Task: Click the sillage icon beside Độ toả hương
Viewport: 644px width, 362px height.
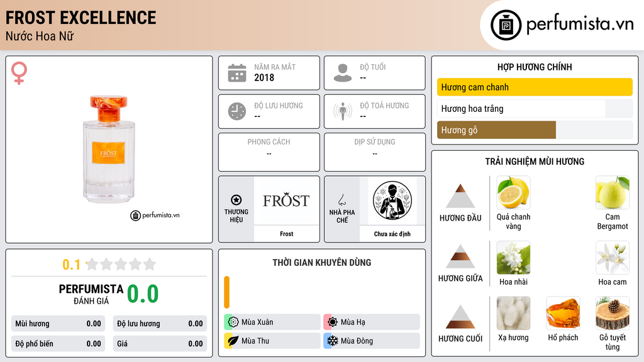Action: point(343,111)
